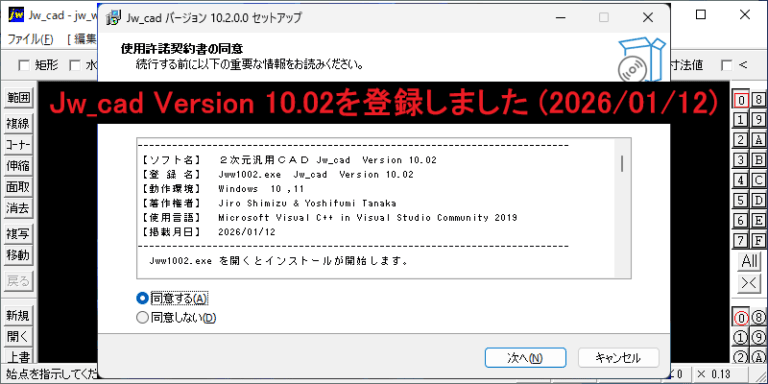Select square layer button D
The height and width of the screenshot is (384, 768).
(759, 200)
